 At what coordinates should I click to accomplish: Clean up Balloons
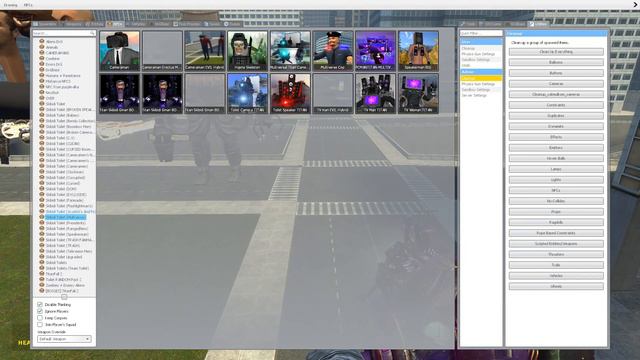(x=556, y=62)
